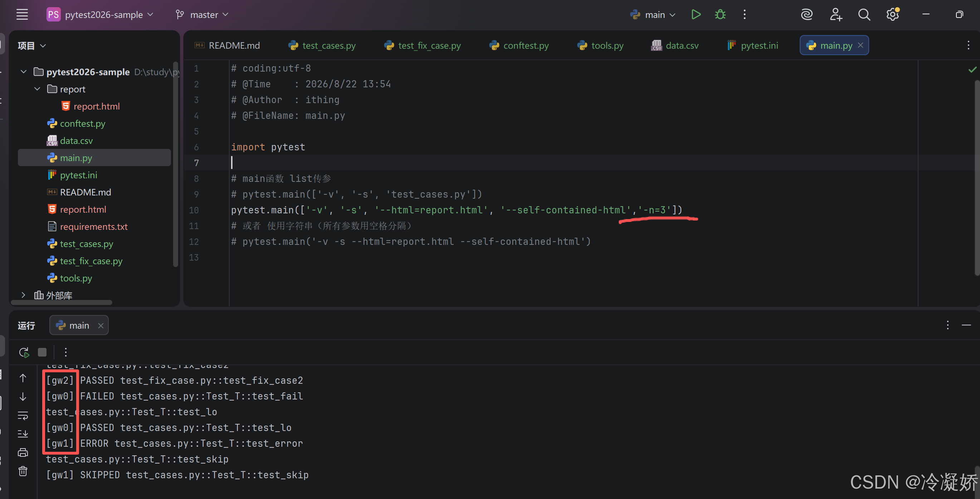Viewport: 980px width, 499px height.
Task: Switch to tools.py tab
Action: tap(600, 45)
